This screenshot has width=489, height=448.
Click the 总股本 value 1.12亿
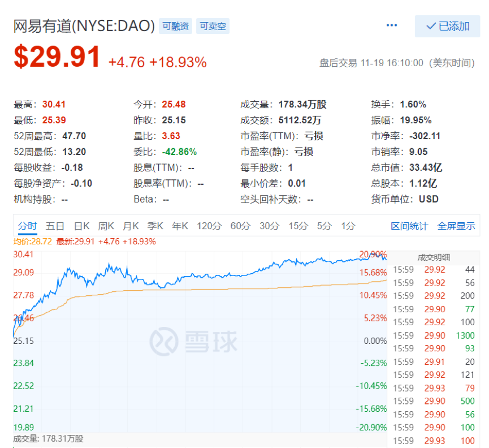(x=423, y=183)
